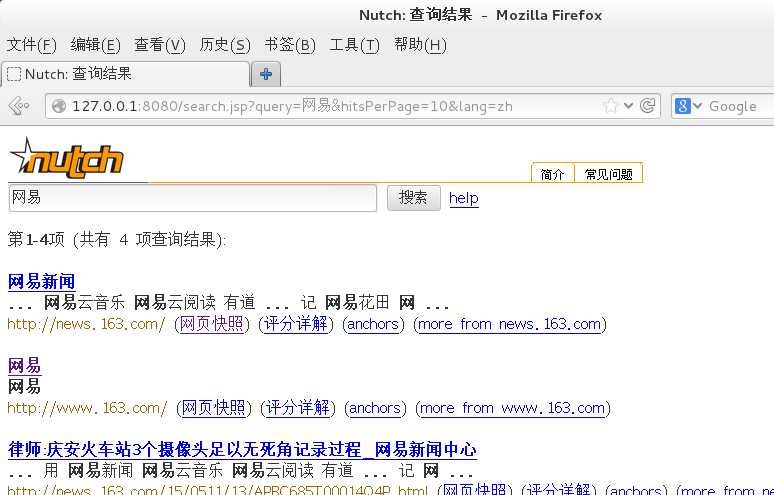Switch to the 常见问题 tab
The image size is (774, 495).
tap(608, 174)
